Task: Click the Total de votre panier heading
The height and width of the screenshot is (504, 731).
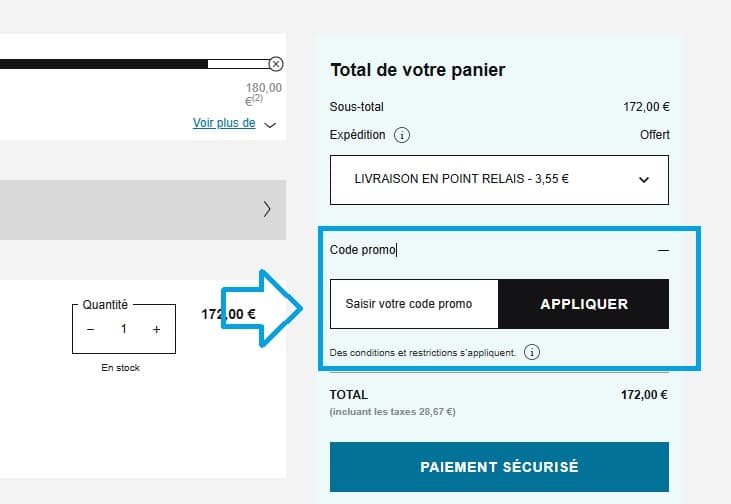Action: (417, 70)
